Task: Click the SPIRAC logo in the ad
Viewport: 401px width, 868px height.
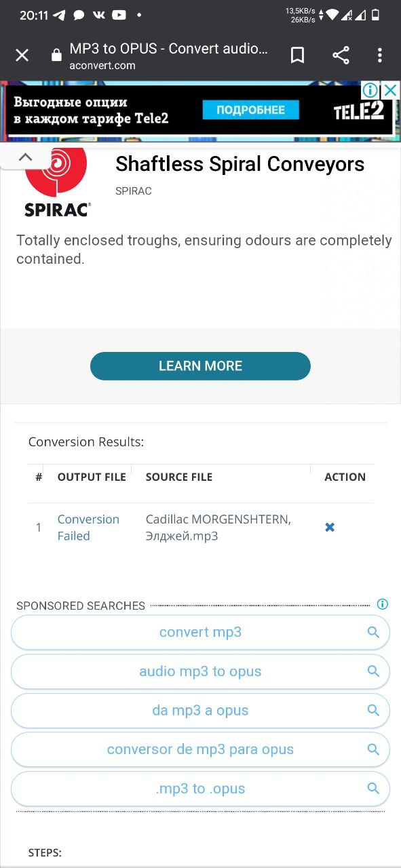Action: pos(57,183)
